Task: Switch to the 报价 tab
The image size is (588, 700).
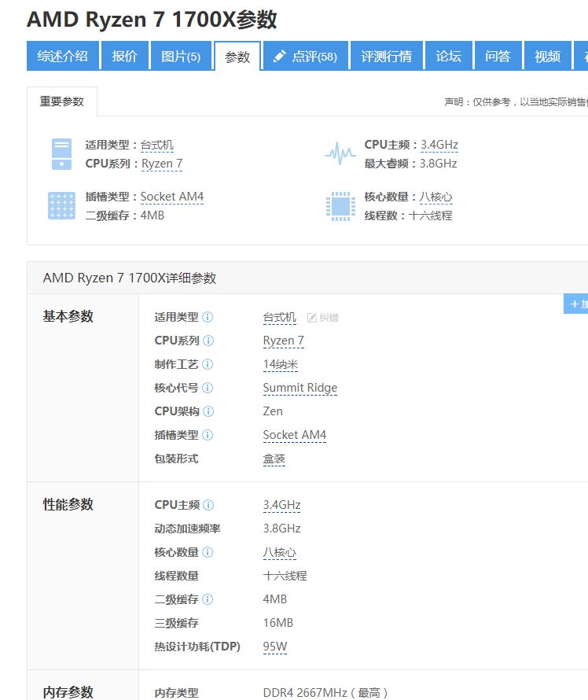Action: (124, 57)
